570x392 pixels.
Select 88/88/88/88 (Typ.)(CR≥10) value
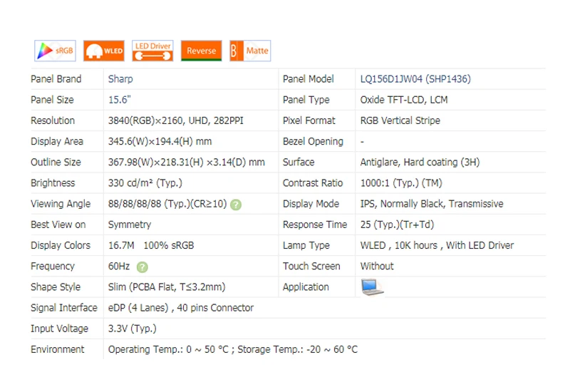pyautogui.click(x=167, y=204)
